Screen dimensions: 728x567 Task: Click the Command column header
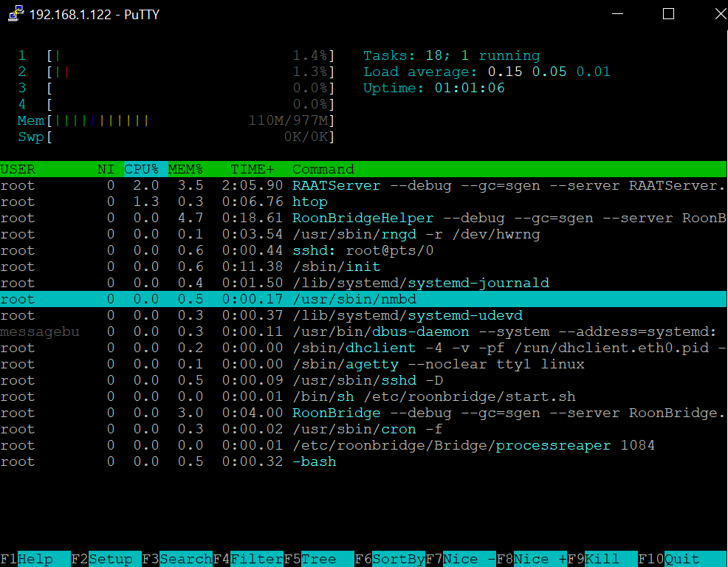pyautogui.click(x=323, y=169)
